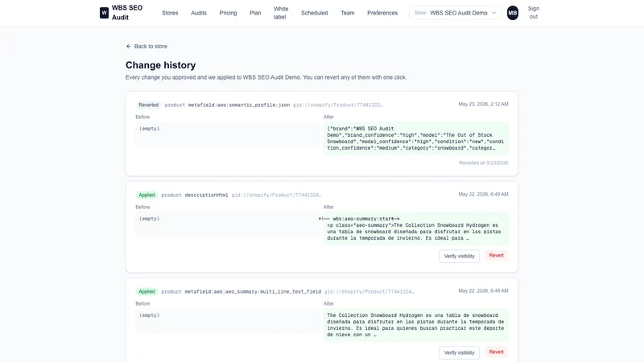Image resolution: width=644 pixels, height=362 pixels.
Task: Click Sign out
Action: coord(534,13)
